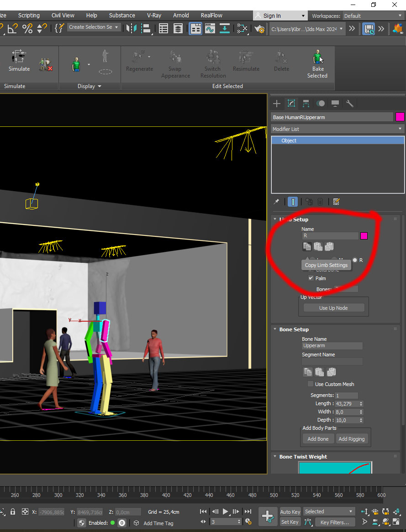The width and height of the screenshot is (406, 532).
Task: Click the delete simulated people icon
Action: tap(46, 64)
